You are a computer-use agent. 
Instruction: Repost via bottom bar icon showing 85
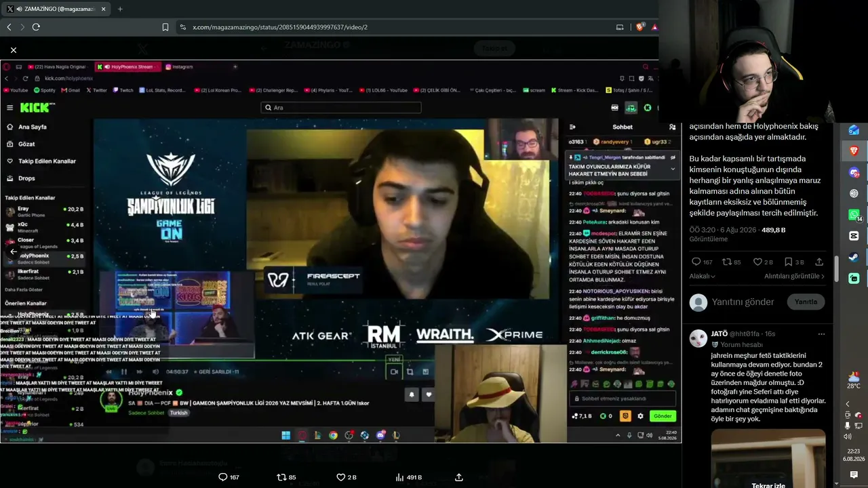click(x=286, y=477)
